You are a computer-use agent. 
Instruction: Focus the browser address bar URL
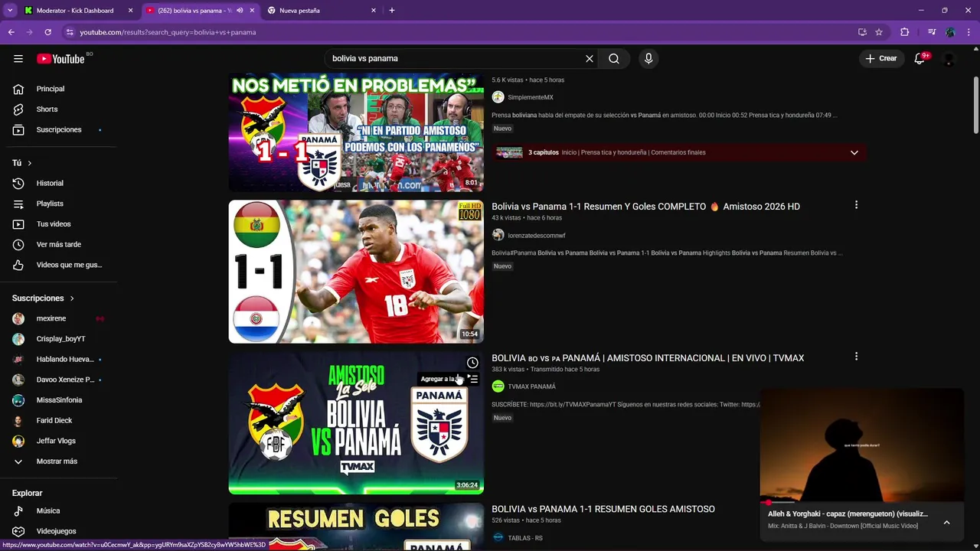[168, 32]
